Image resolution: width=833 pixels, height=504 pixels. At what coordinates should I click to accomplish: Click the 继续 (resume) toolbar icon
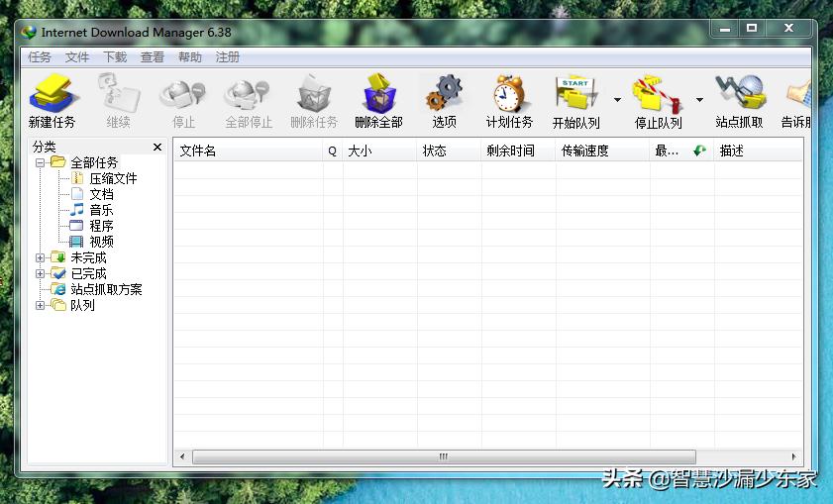(x=119, y=93)
